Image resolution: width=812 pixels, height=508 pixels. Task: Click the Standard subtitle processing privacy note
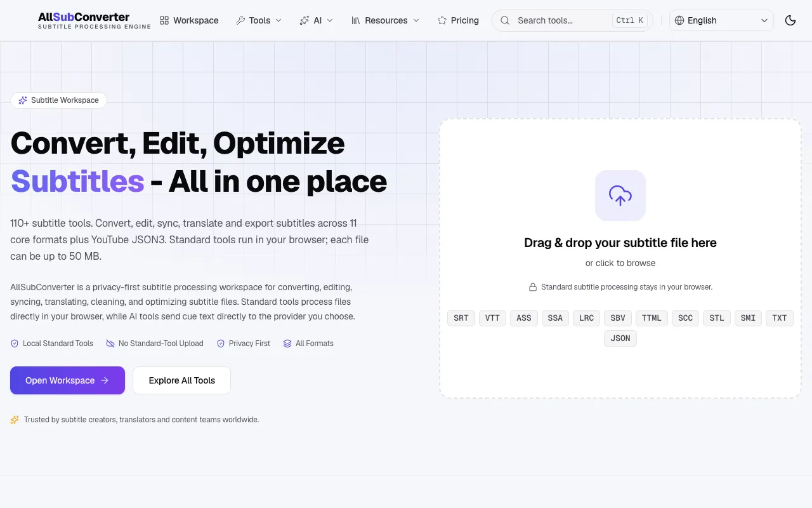(627, 287)
